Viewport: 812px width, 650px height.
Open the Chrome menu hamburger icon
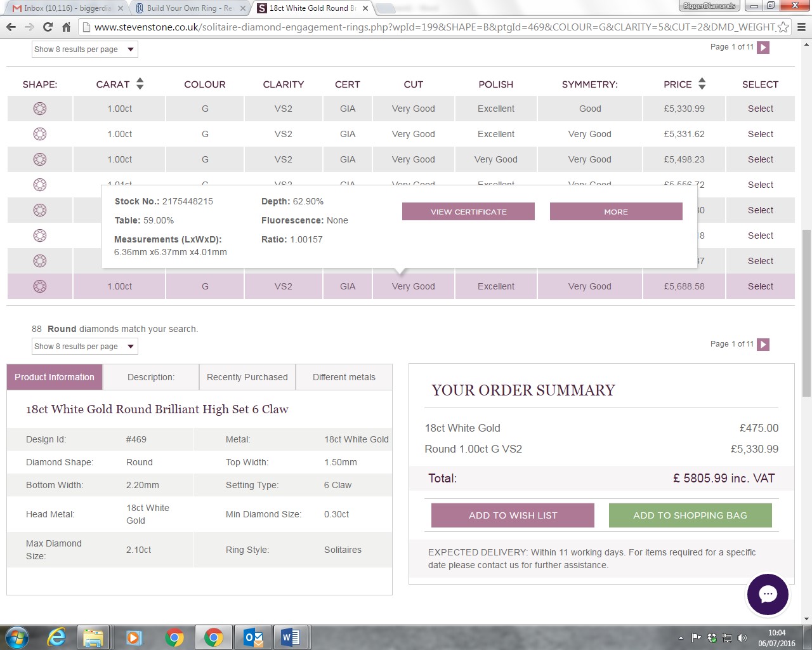(801, 27)
